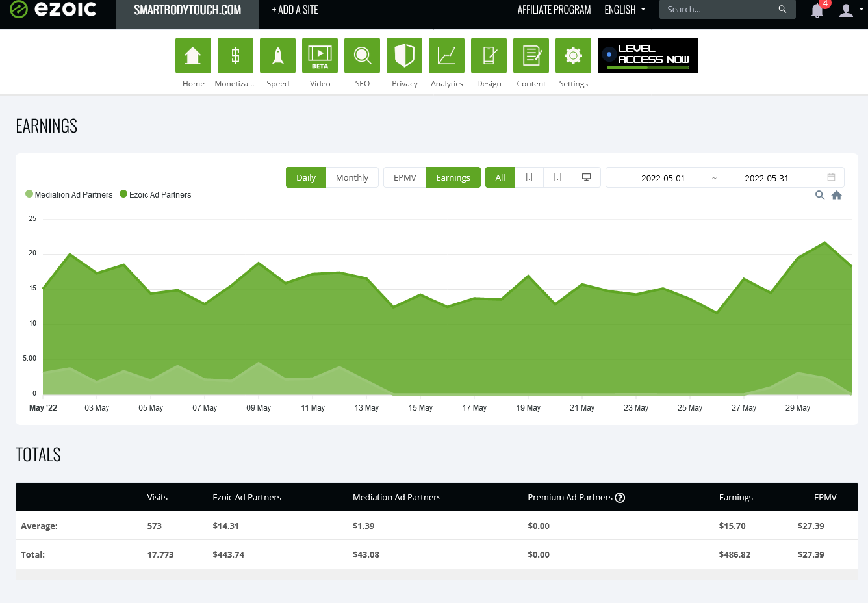Screen dimensions: 868x603
Task: Select the Daily view toggle
Action: pyautogui.click(x=306, y=177)
